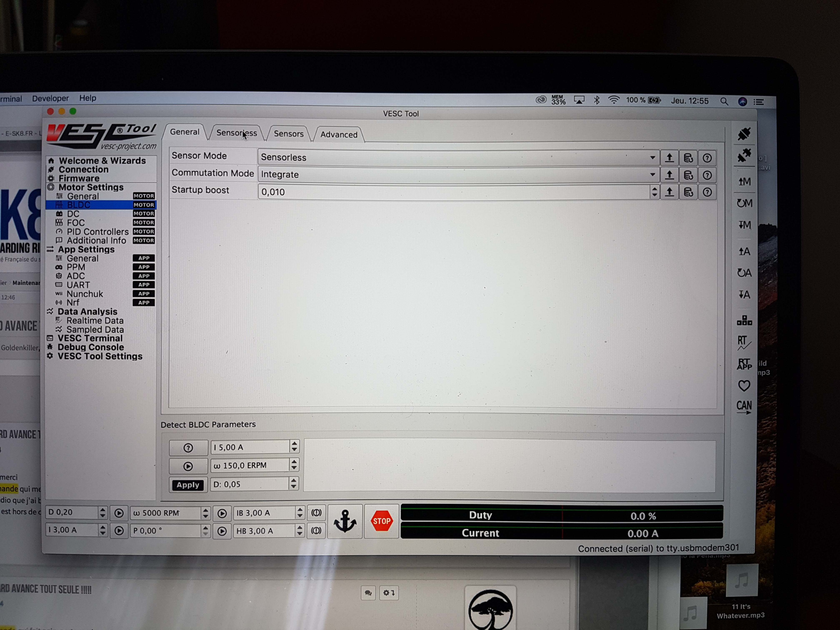Switch to the Sensorless tab

coord(236,133)
